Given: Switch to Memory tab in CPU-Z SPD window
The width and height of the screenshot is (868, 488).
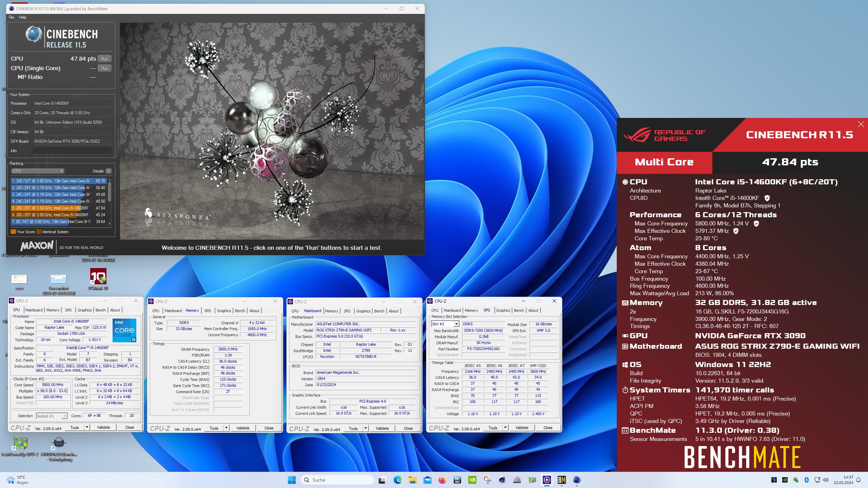Looking at the screenshot, I should coord(471,310).
